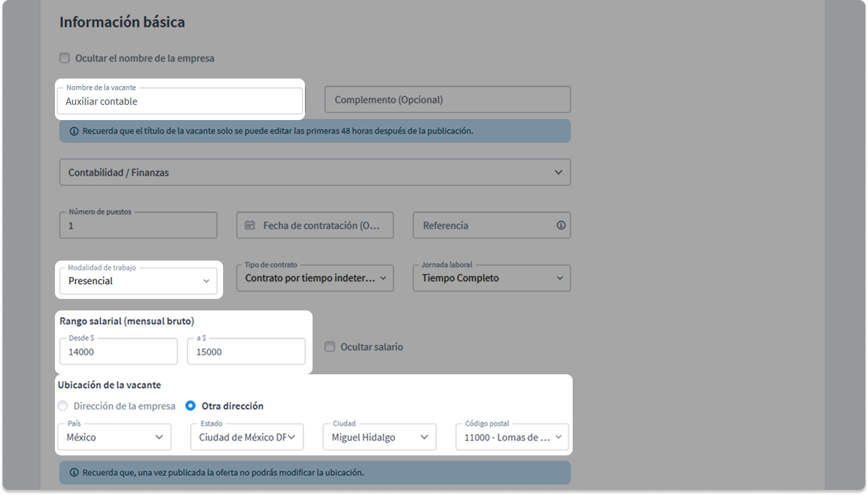Click the Nombre de la vacante field

click(180, 102)
